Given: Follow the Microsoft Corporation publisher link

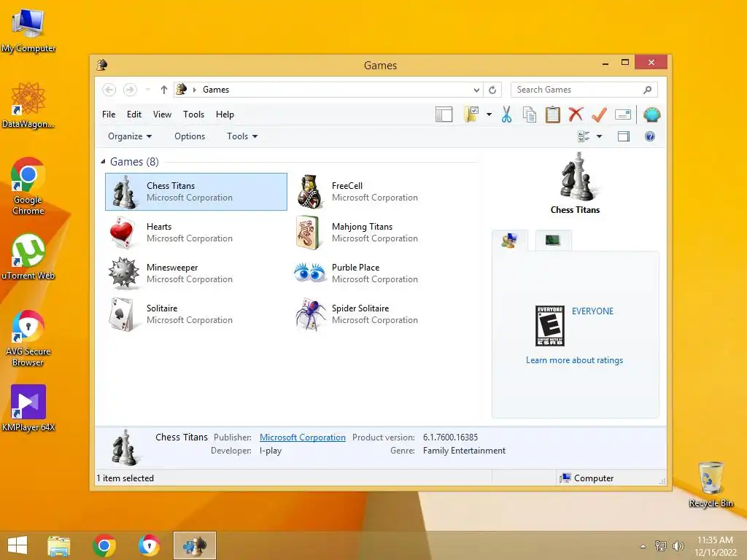Looking at the screenshot, I should pyautogui.click(x=303, y=437).
